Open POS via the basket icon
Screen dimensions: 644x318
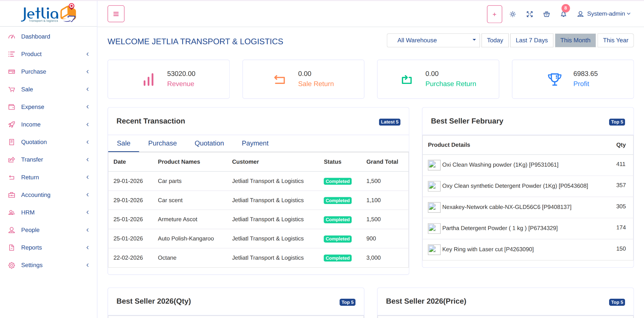(546, 14)
